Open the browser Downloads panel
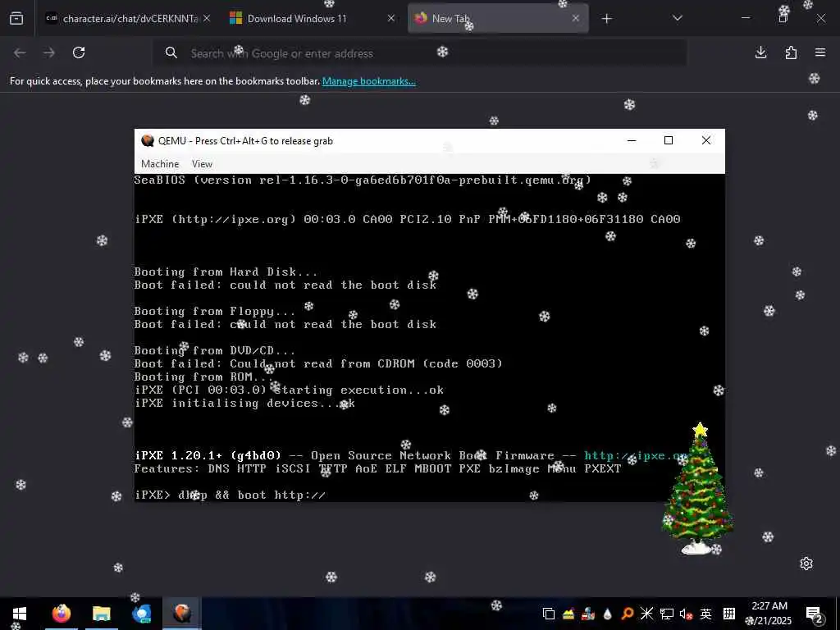The width and height of the screenshot is (840, 630). [760, 52]
